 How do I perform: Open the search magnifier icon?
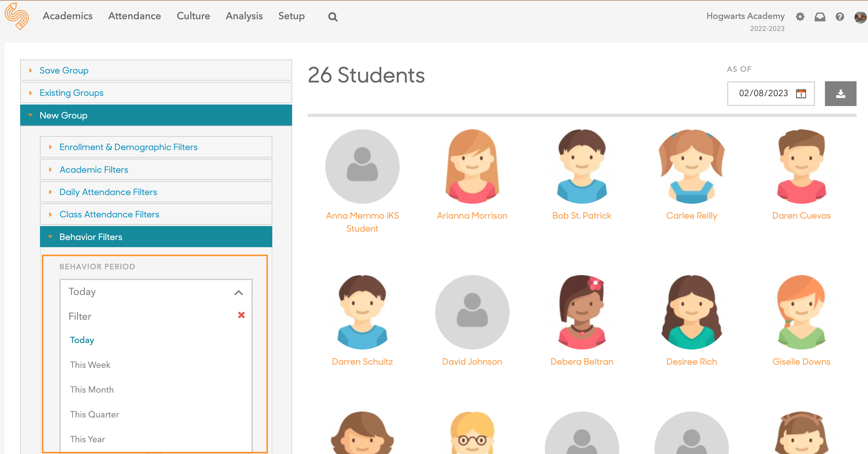(333, 17)
